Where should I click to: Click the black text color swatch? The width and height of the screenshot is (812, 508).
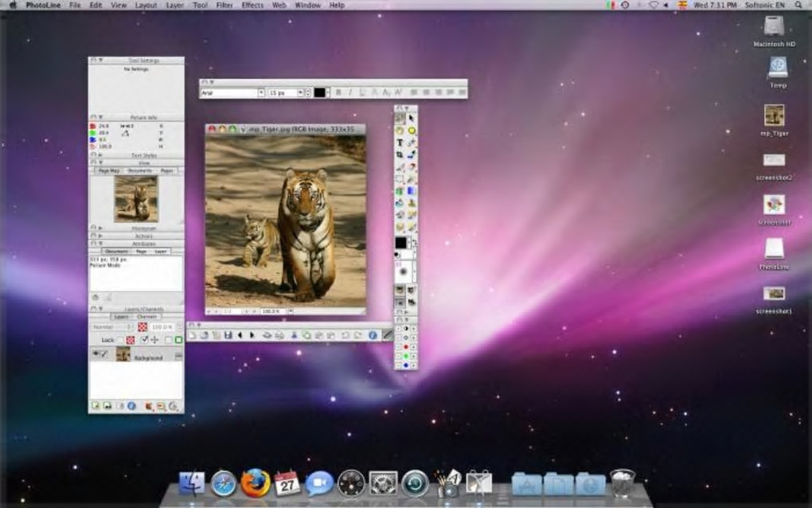pyautogui.click(x=319, y=92)
